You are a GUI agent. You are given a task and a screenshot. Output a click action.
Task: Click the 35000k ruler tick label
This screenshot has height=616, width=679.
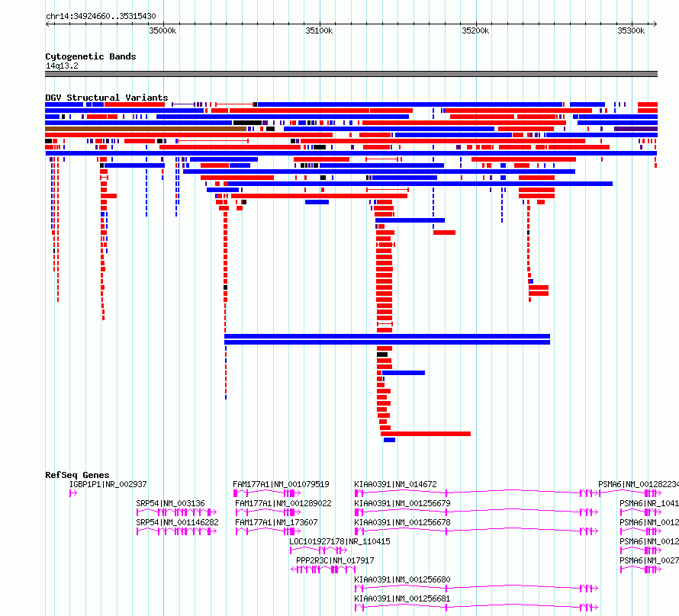[x=163, y=30]
